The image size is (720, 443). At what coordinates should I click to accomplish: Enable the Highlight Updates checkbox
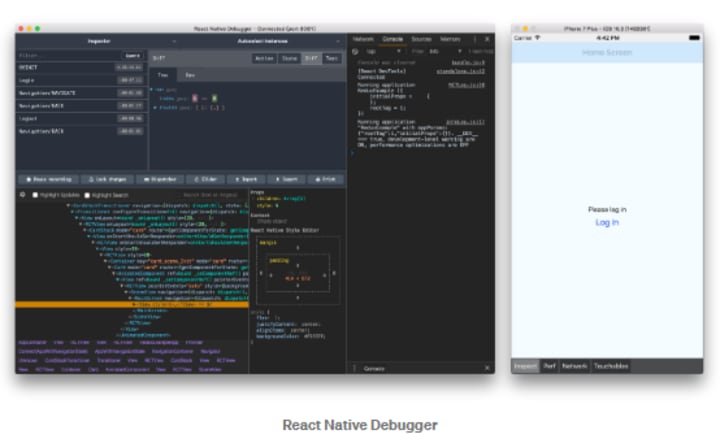[x=35, y=195]
